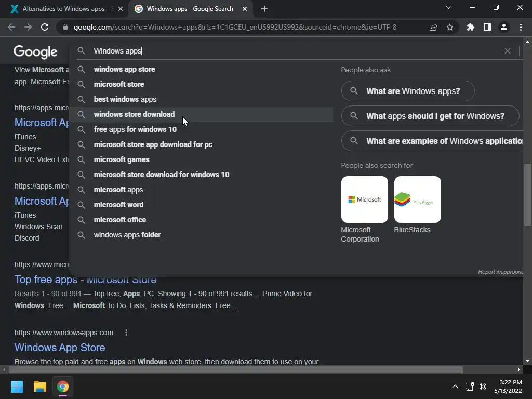Open the Microsoft Corporation thumbnail
Screen dimensions: 532x399
pos(364,199)
